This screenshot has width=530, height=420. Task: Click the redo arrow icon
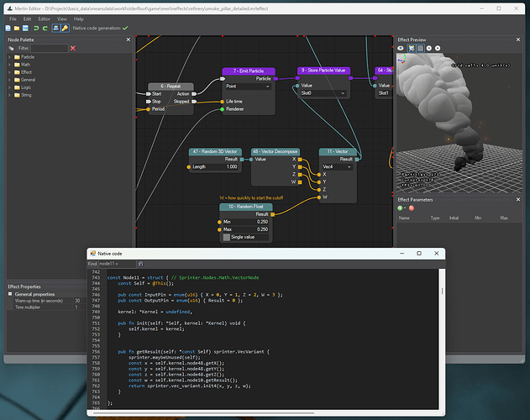45,28
